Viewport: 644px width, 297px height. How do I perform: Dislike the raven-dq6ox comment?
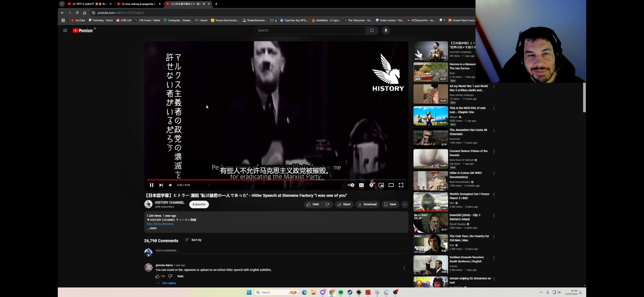pyautogui.click(x=170, y=276)
